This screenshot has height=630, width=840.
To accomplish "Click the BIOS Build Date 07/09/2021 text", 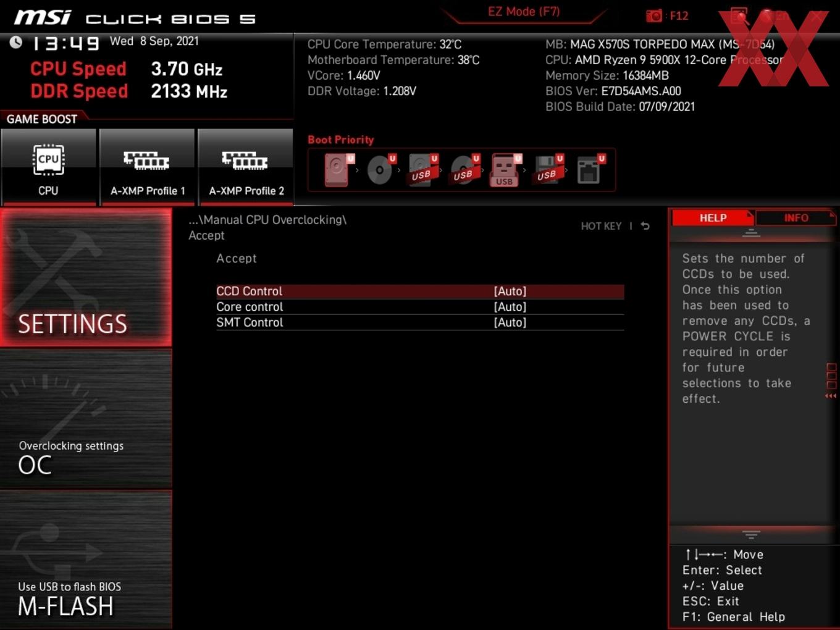I will coord(620,106).
